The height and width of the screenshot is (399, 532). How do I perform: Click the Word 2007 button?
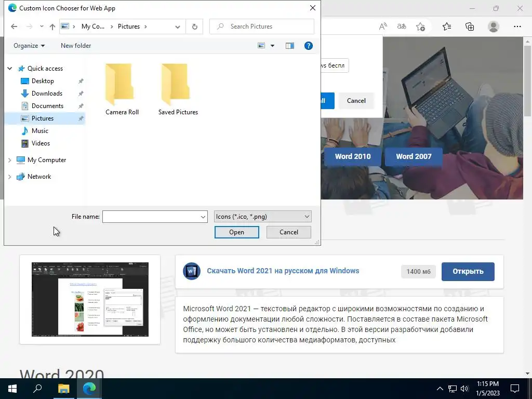click(414, 156)
